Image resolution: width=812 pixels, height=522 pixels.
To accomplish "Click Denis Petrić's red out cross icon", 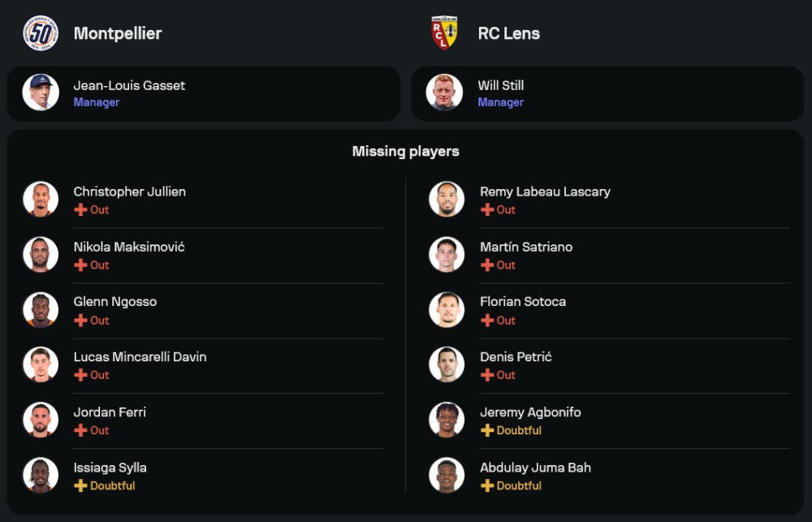I will [x=486, y=375].
